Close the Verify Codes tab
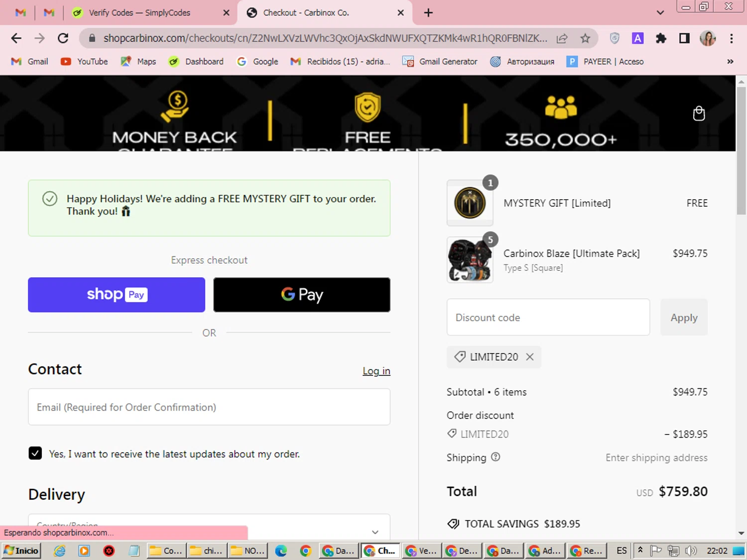This screenshot has width=747, height=560. pyautogui.click(x=226, y=12)
